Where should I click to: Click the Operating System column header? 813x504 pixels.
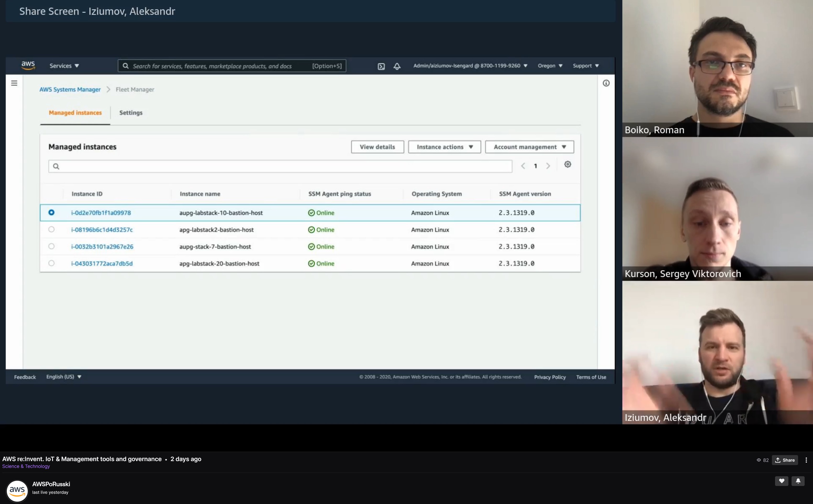pos(436,194)
